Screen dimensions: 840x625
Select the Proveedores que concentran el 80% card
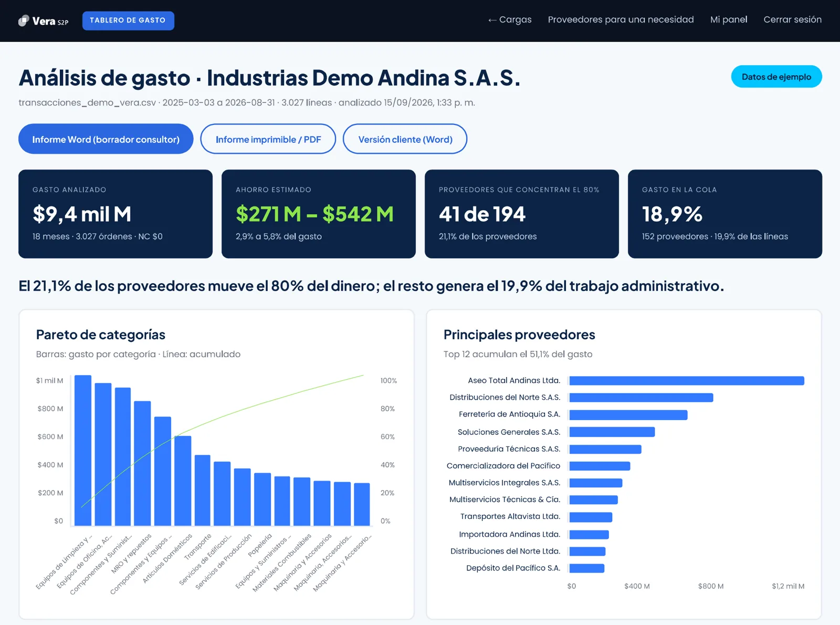(x=522, y=214)
